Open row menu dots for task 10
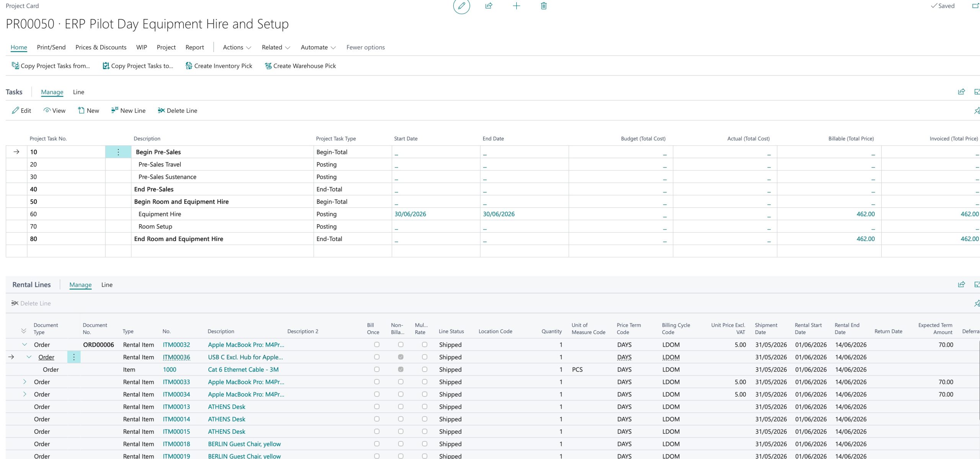 118,152
